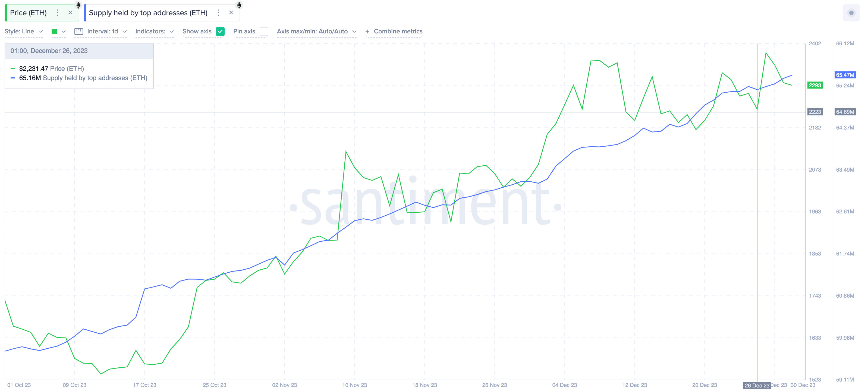Screen dimensions: 868x391
Task: Uncheck the Show axis checkbox
Action: [220, 31]
